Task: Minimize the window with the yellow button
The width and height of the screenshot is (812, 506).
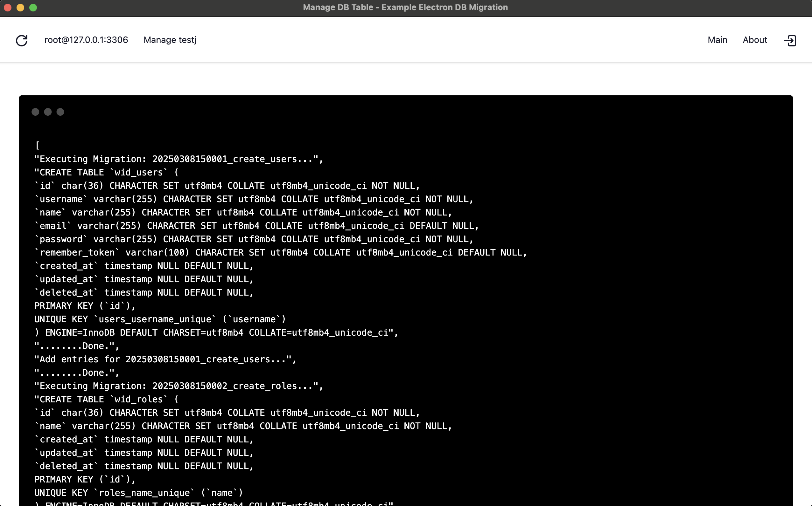Action: (20, 7)
